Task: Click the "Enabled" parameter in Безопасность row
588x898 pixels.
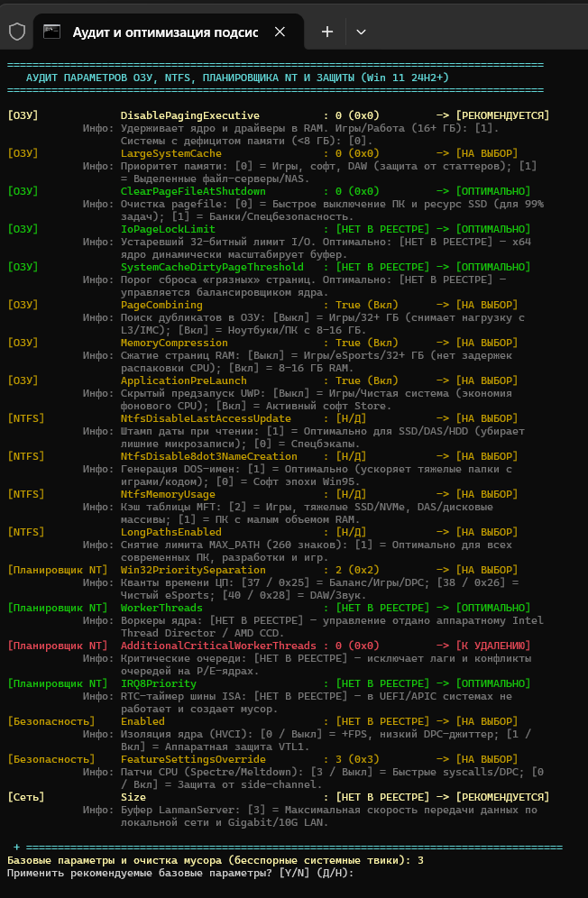Action: (142, 721)
